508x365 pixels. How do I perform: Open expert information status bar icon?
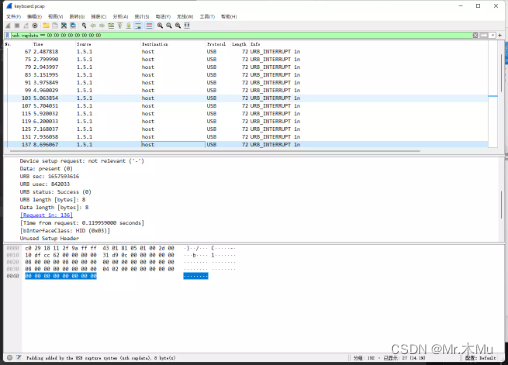click(x=10, y=358)
